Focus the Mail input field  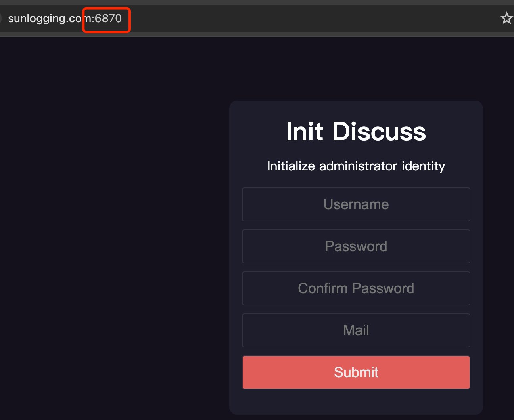point(356,330)
